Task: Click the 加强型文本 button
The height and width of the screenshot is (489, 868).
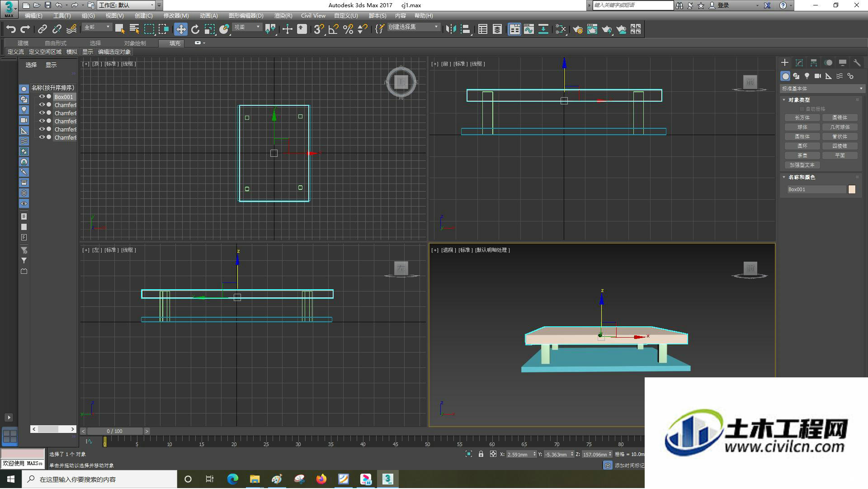Action: click(x=802, y=165)
